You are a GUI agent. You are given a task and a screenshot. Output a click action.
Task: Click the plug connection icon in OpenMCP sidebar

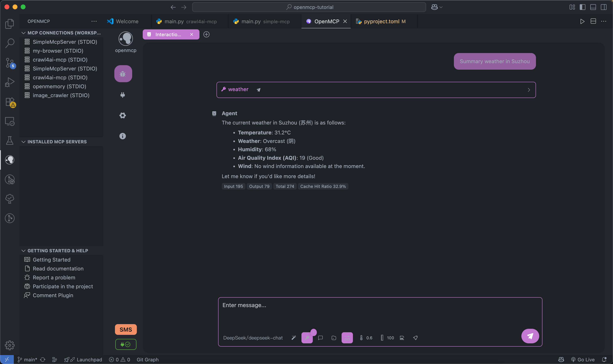pyautogui.click(x=123, y=95)
